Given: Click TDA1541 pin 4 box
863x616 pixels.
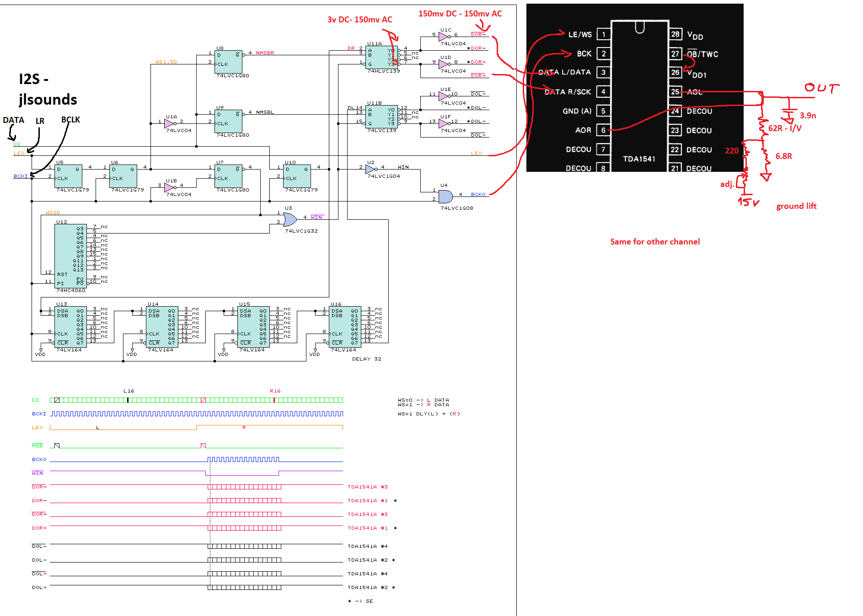Looking at the screenshot, I should pos(604,91).
